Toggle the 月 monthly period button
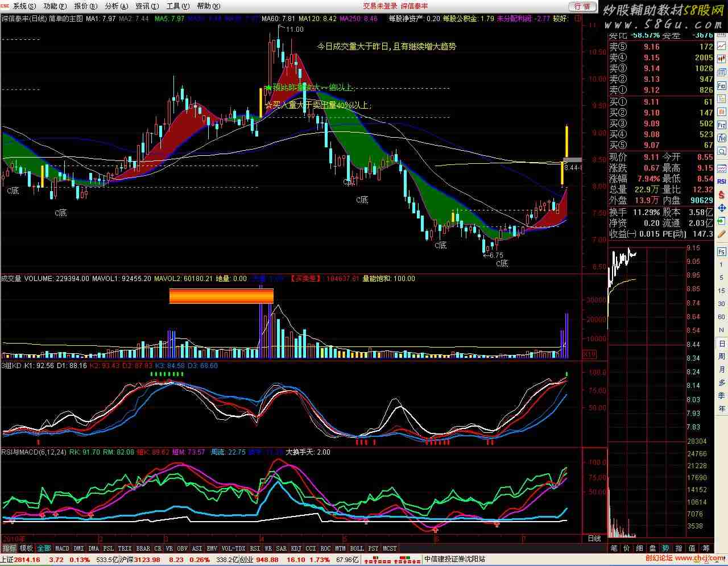 (x=721, y=369)
